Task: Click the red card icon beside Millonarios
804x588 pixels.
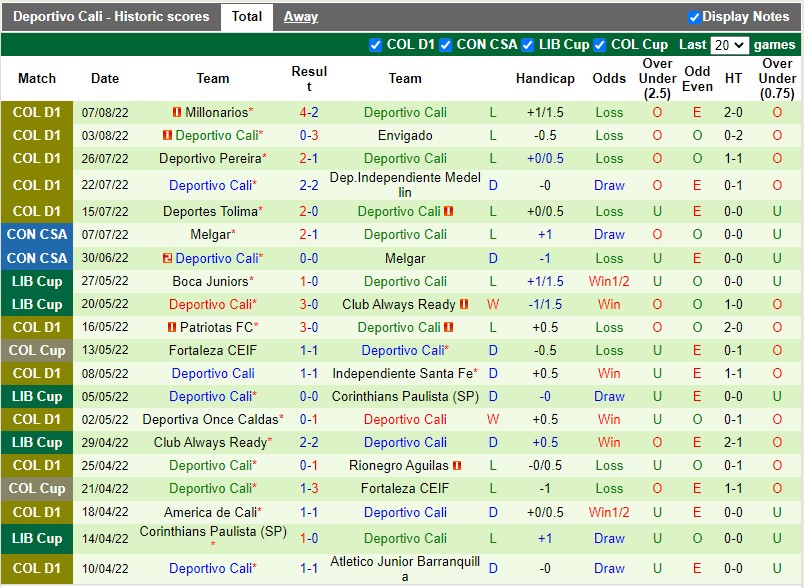Action: coord(177,112)
